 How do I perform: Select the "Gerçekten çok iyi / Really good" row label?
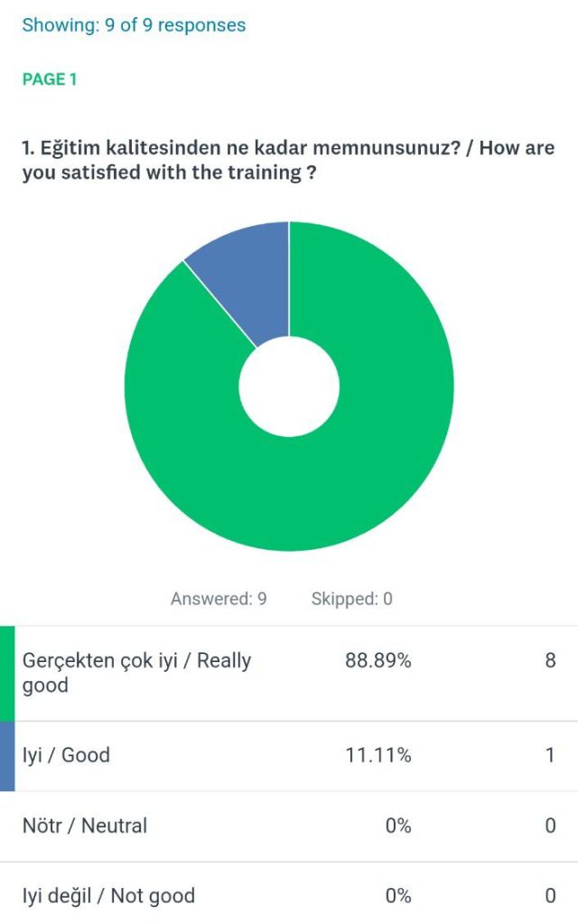coord(136,673)
